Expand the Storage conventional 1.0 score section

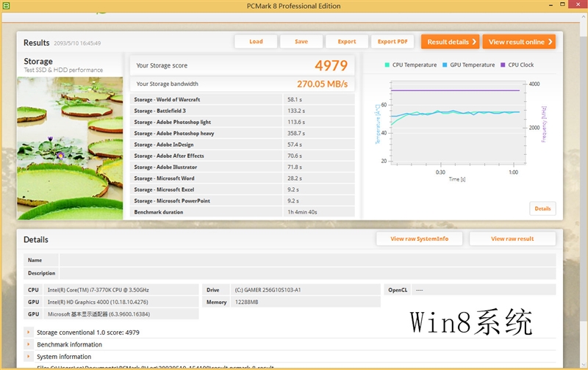(x=29, y=333)
